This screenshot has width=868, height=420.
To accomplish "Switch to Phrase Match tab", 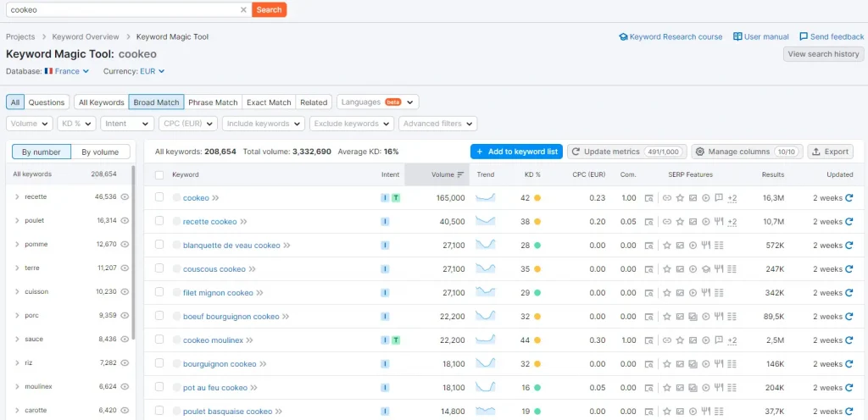I will 213,102.
